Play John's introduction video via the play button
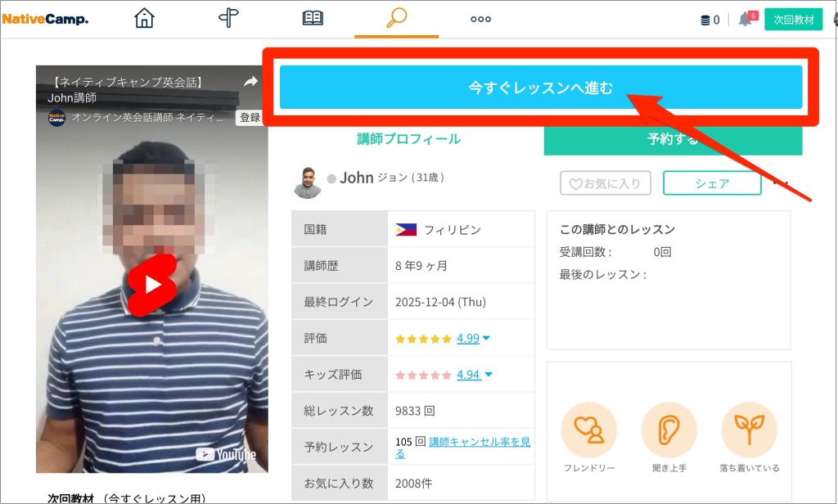838x504 pixels. point(151,286)
